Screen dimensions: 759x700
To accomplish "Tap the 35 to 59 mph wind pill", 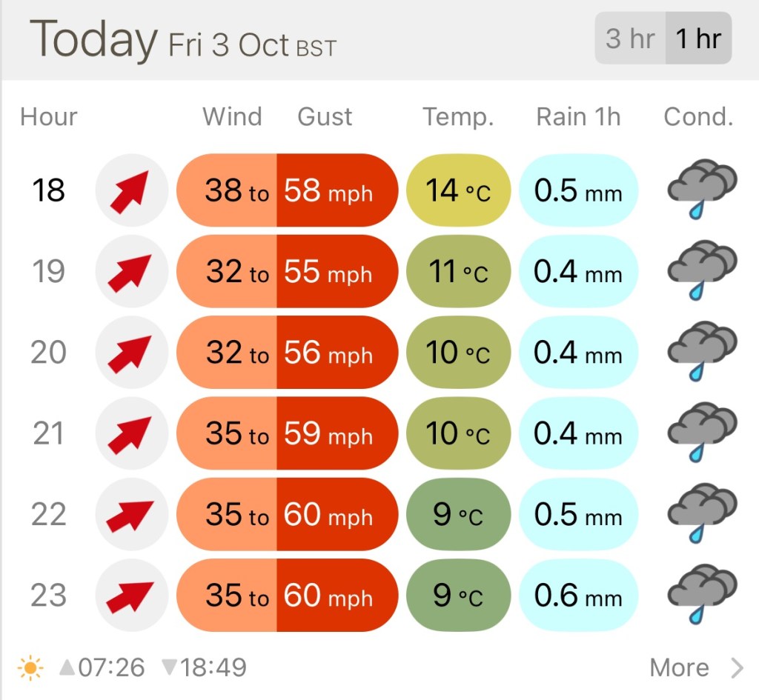I will [x=288, y=433].
